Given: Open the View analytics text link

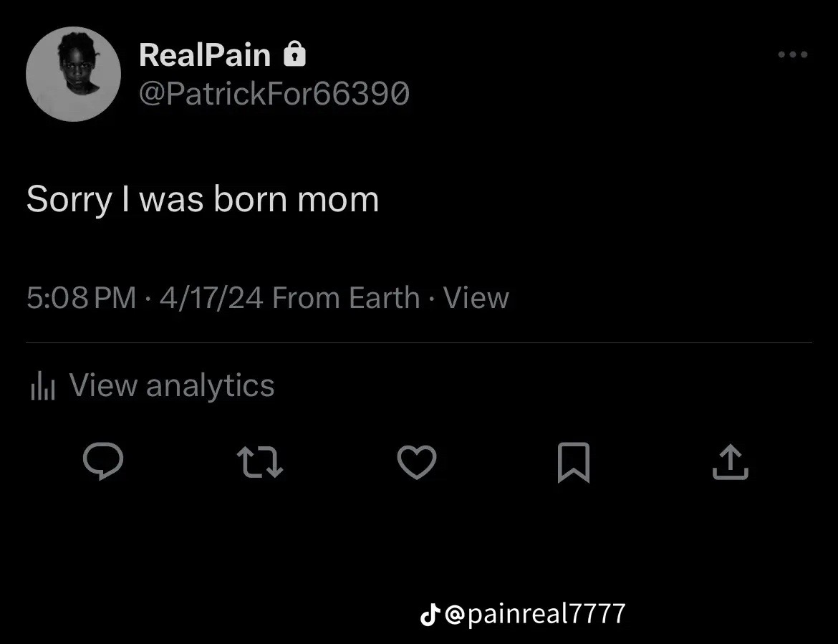Looking at the screenshot, I should (172, 385).
